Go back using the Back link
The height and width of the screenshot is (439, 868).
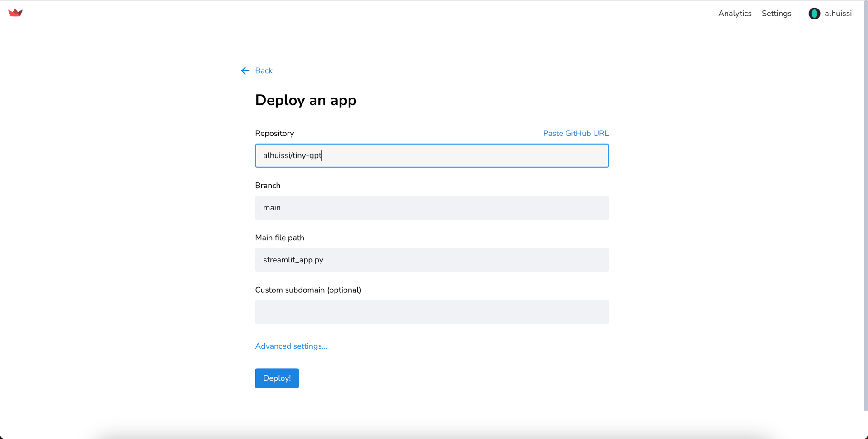pos(264,71)
